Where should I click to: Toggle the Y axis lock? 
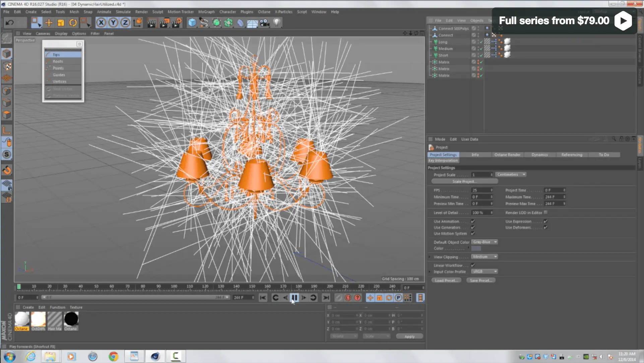coord(113,23)
